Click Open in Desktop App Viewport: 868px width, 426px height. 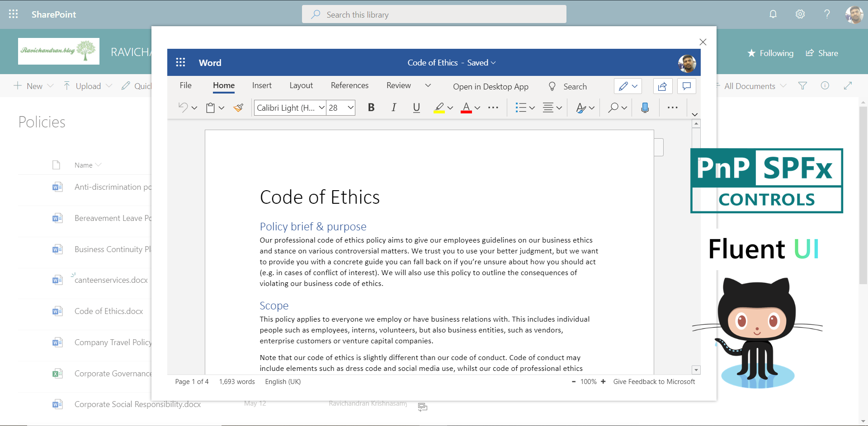pos(491,86)
